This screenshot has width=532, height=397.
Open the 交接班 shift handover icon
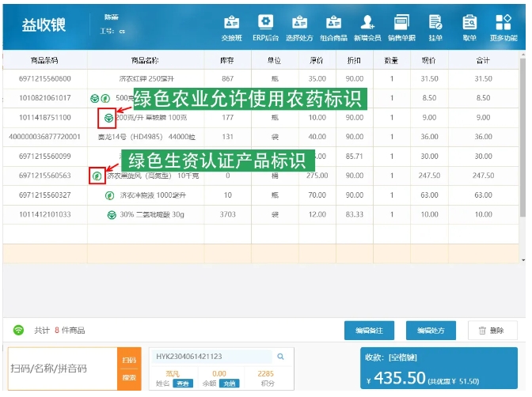[231, 27]
